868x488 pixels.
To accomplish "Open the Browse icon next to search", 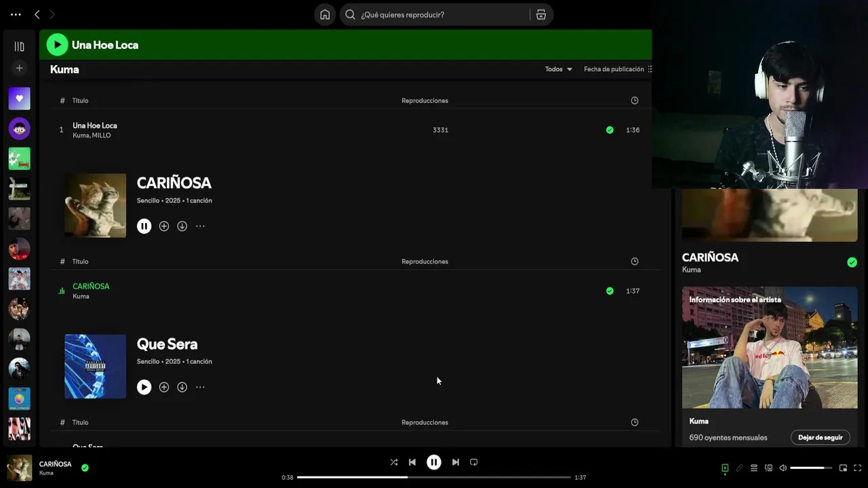I will click(x=541, y=15).
